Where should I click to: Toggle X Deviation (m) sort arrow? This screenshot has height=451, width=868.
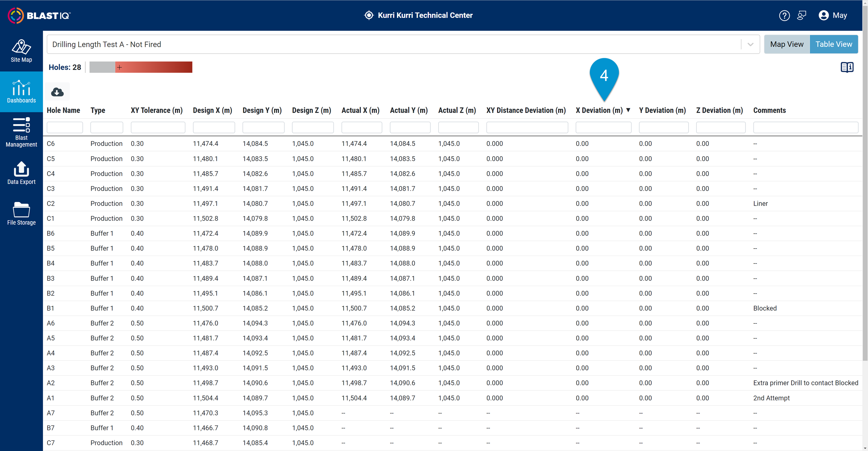tap(628, 110)
